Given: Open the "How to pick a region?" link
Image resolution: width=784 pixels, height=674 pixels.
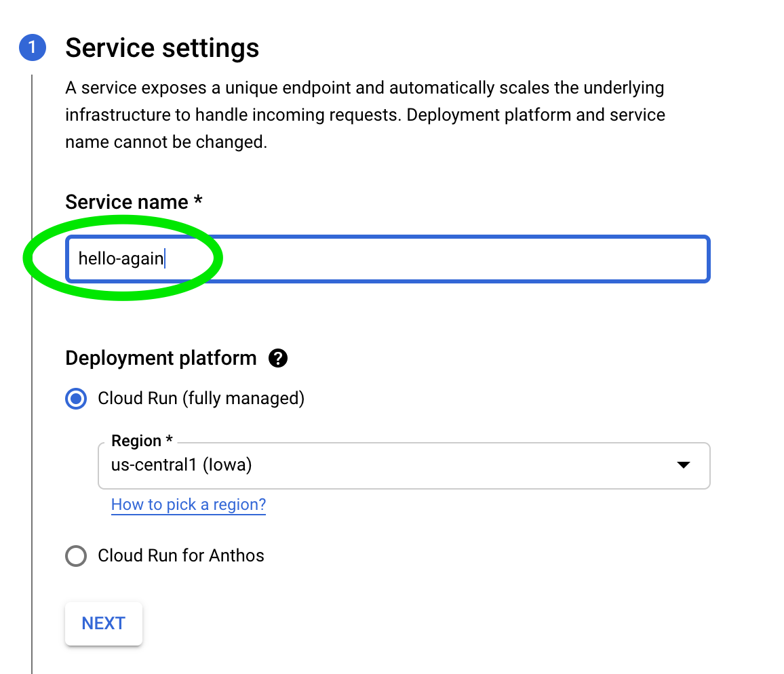Looking at the screenshot, I should point(189,504).
